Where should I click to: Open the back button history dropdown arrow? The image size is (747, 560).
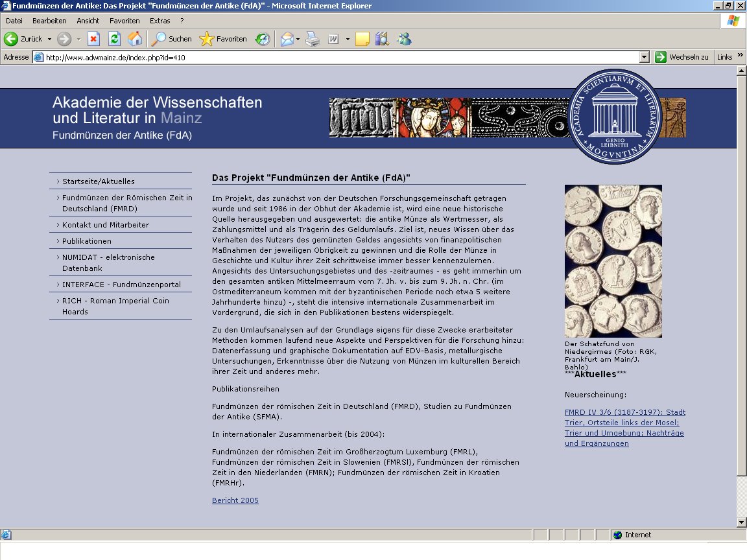coord(49,39)
